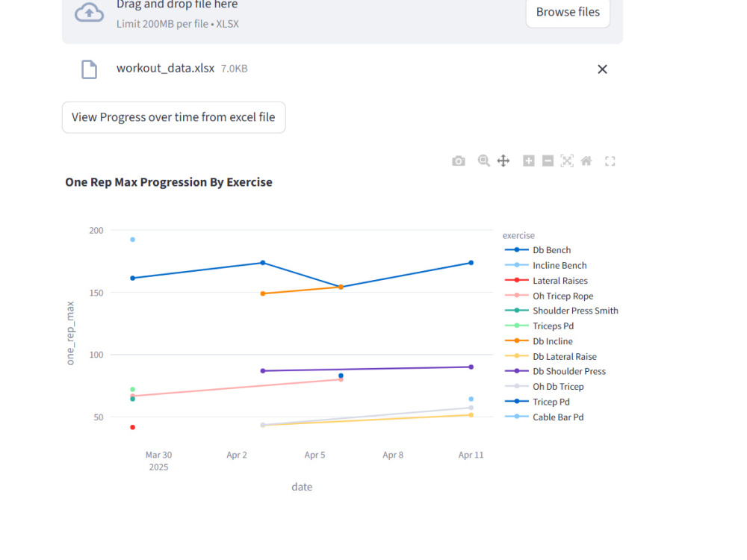Viewport: 747px width, 560px height.
Task: Click the Apr 11 axis label
Action: (x=471, y=455)
